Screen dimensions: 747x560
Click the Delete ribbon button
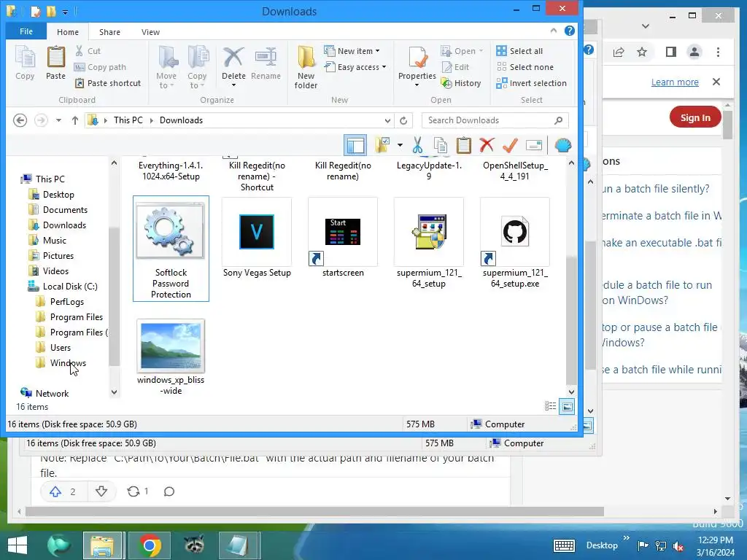click(x=233, y=66)
